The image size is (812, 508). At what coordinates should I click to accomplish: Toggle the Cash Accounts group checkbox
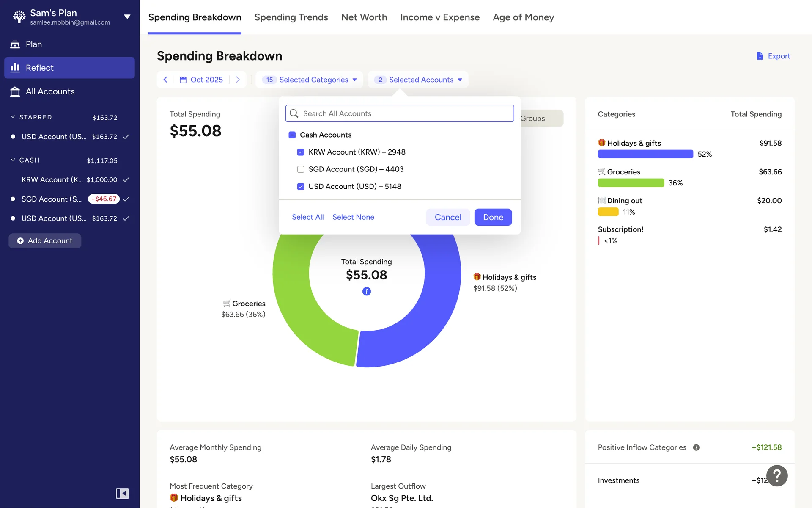[292, 135]
